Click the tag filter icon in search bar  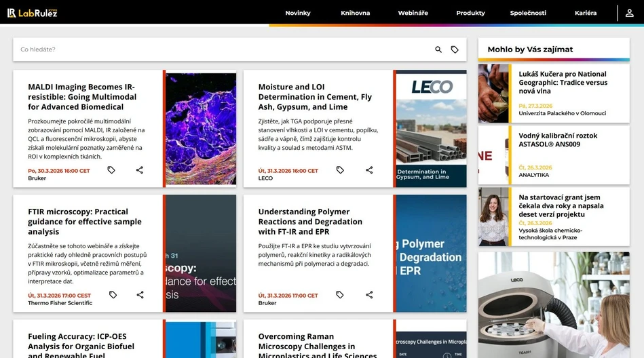tap(455, 49)
